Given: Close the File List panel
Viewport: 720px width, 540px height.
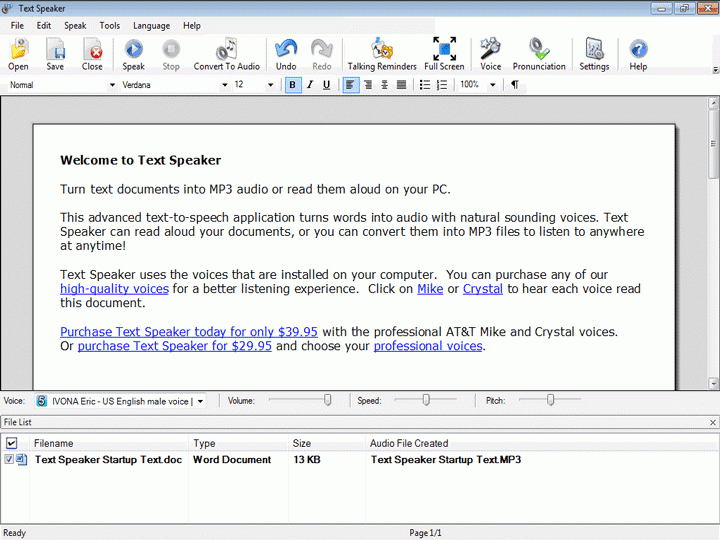Looking at the screenshot, I should (712, 423).
